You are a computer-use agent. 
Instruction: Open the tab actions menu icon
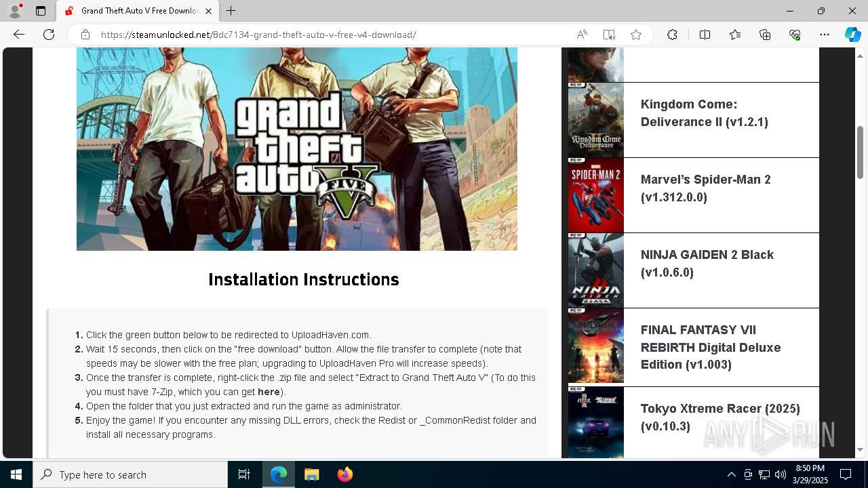(x=41, y=11)
